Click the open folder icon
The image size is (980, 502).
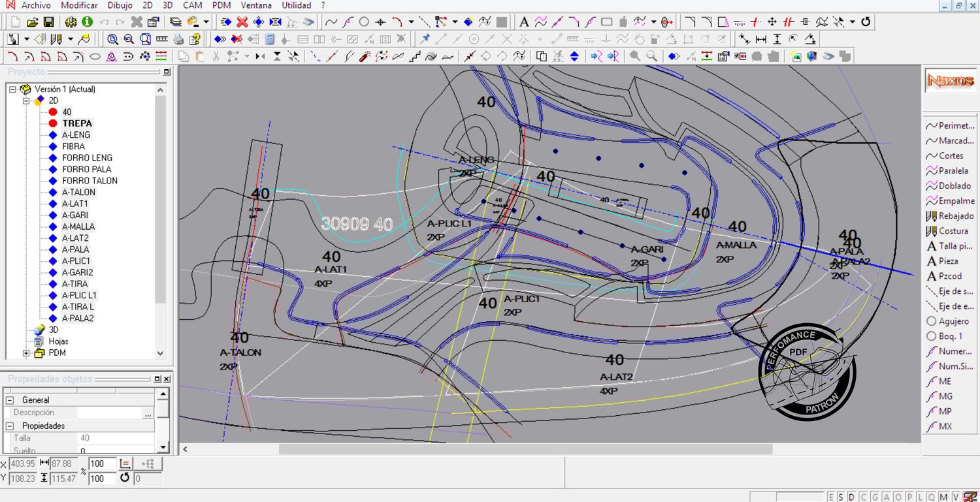coord(32,22)
